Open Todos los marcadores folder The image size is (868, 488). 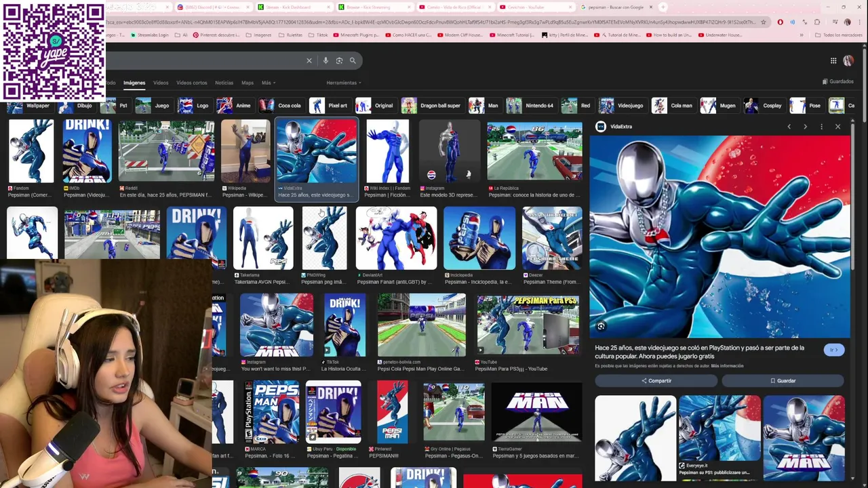coord(839,35)
